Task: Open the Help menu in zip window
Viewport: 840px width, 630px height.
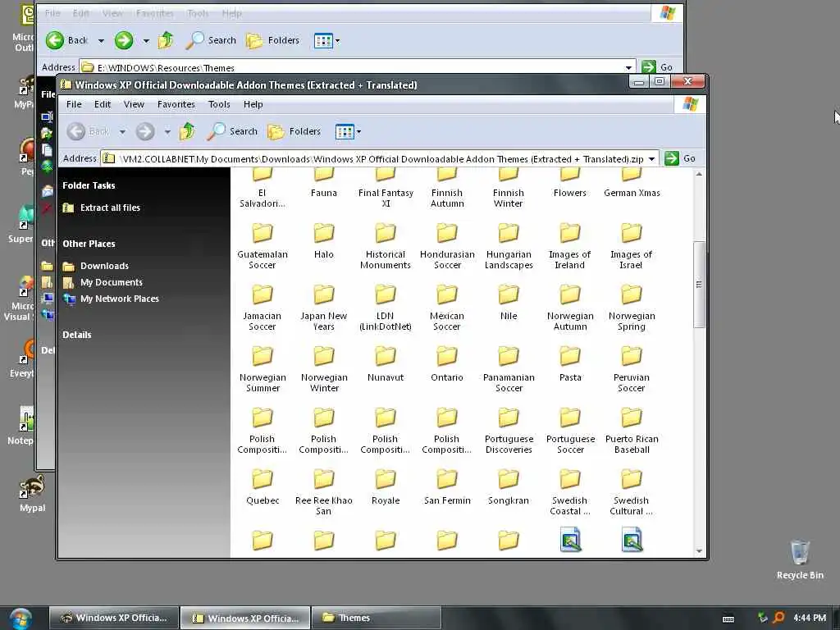Action: pos(253,104)
